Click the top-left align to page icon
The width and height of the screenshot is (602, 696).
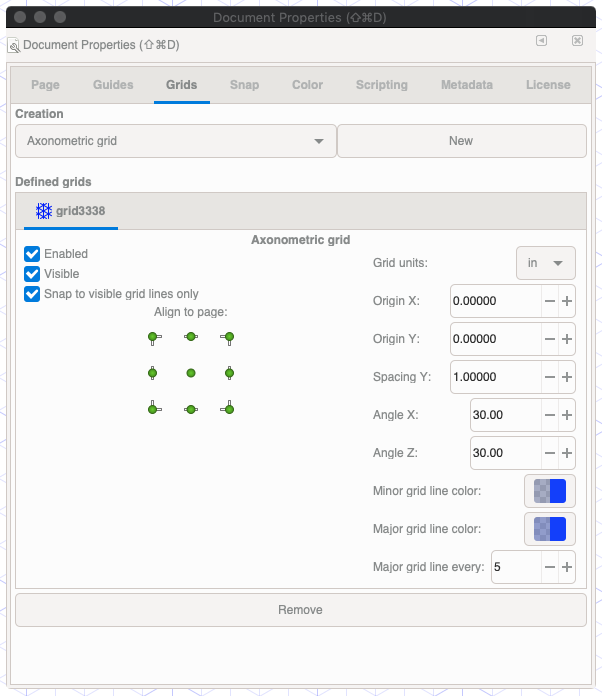coord(153,337)
